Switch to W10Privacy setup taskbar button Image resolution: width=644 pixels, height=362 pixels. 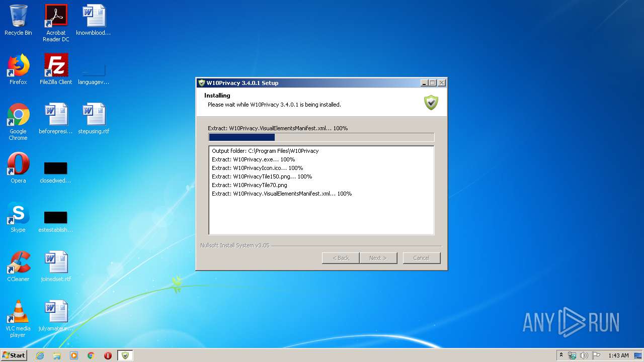click(125, 355)
